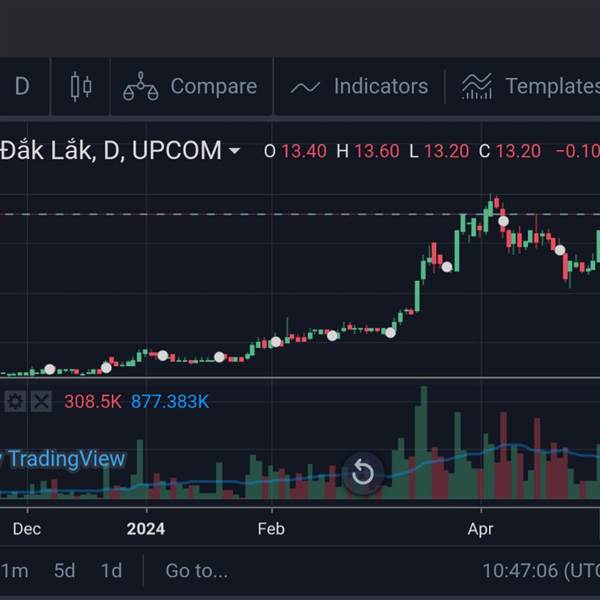Screen dimensions: 600x600
Task: Click the white marker just after the April peak
Action: pyautogui.click(x=504, y=221)
